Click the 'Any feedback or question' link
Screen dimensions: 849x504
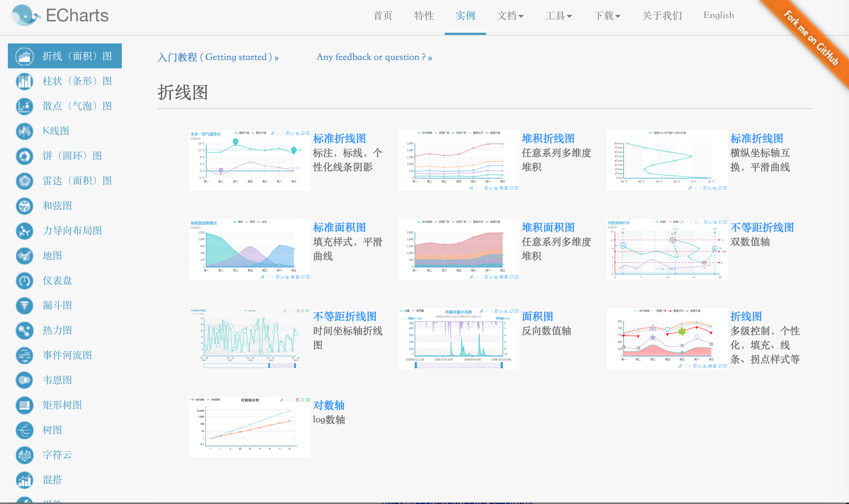374,57
